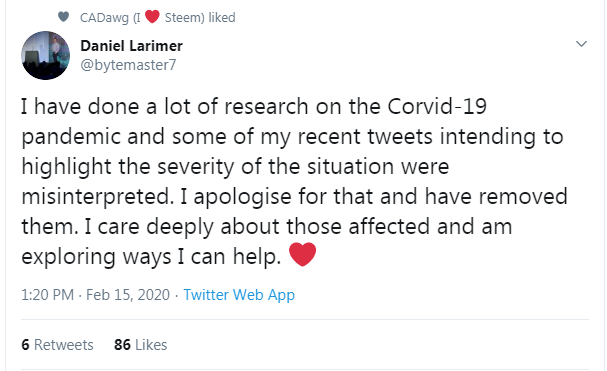Click the bold 6 retweet count number
Image resolution: width=607 pixels, height=371 pixels.
tap(26, 345)
